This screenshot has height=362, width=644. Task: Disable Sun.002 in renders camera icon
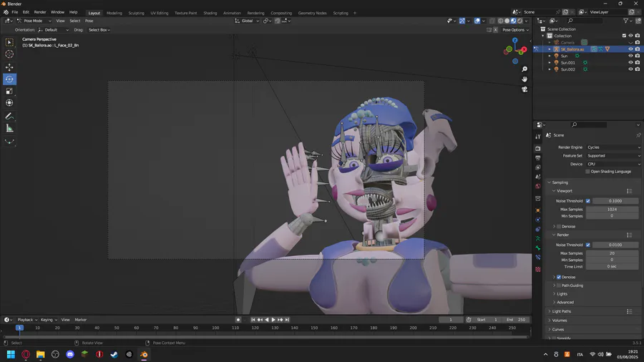coord(638,69)
